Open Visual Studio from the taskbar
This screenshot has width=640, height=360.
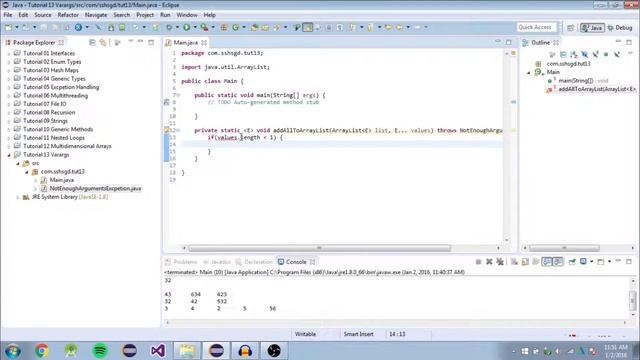[158, 351]
